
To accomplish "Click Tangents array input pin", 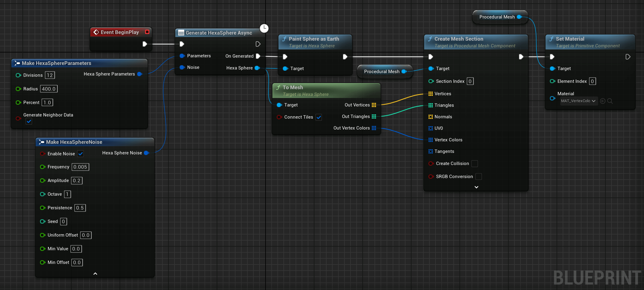I will tap(431, 151).
